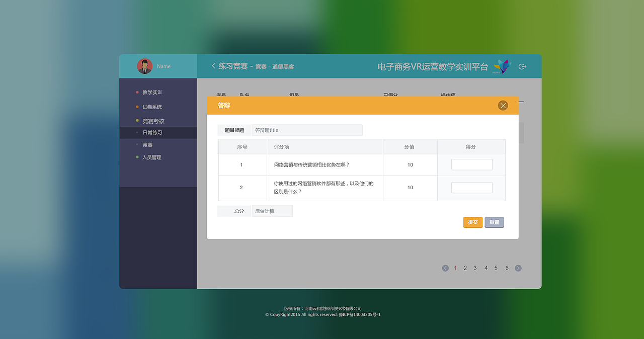Select the 日常练习 sidebar item
644x339 pixels.
[152, 132]
